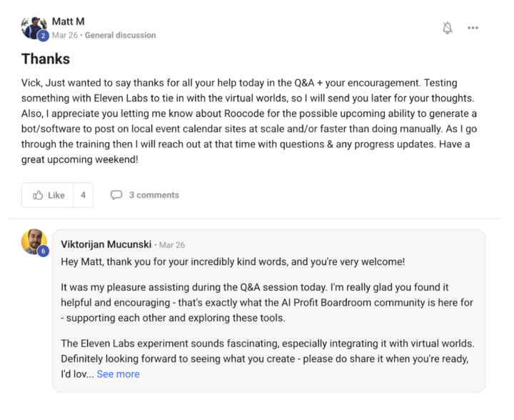Open the 3 comments link
Screen dimensions: 514x420
pos(153,195)
